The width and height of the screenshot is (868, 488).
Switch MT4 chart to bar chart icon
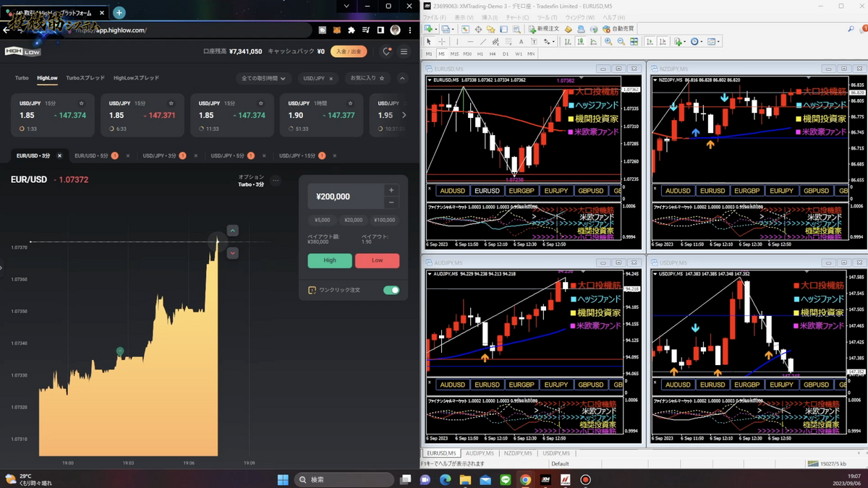(x=569, y=42)
